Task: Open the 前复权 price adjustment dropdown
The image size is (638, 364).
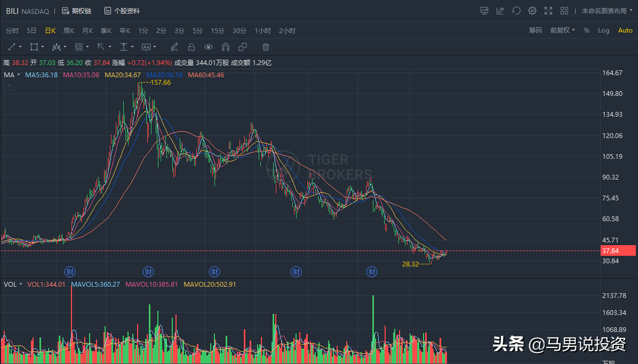Action: pyautogui.click(x=563, y=30)
